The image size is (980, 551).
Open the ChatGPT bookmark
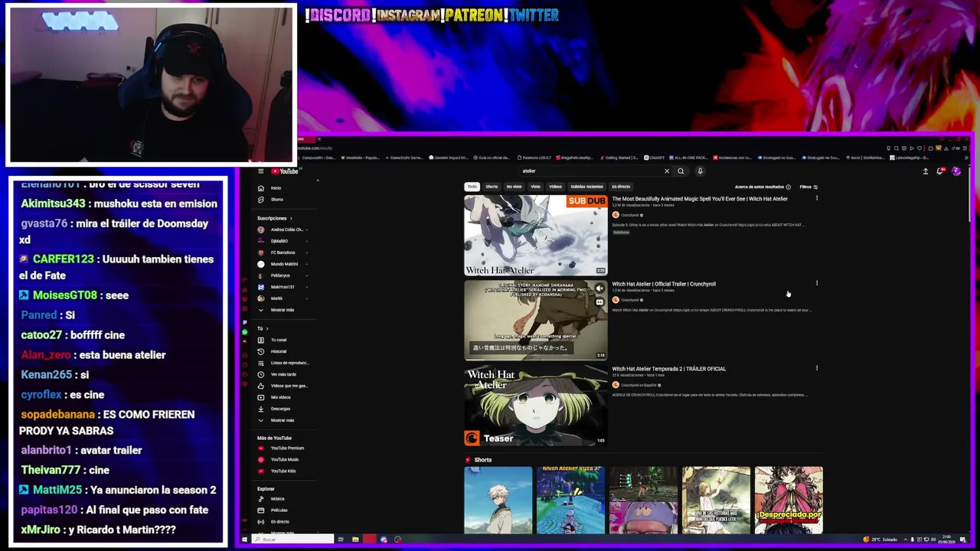point(655,158)
